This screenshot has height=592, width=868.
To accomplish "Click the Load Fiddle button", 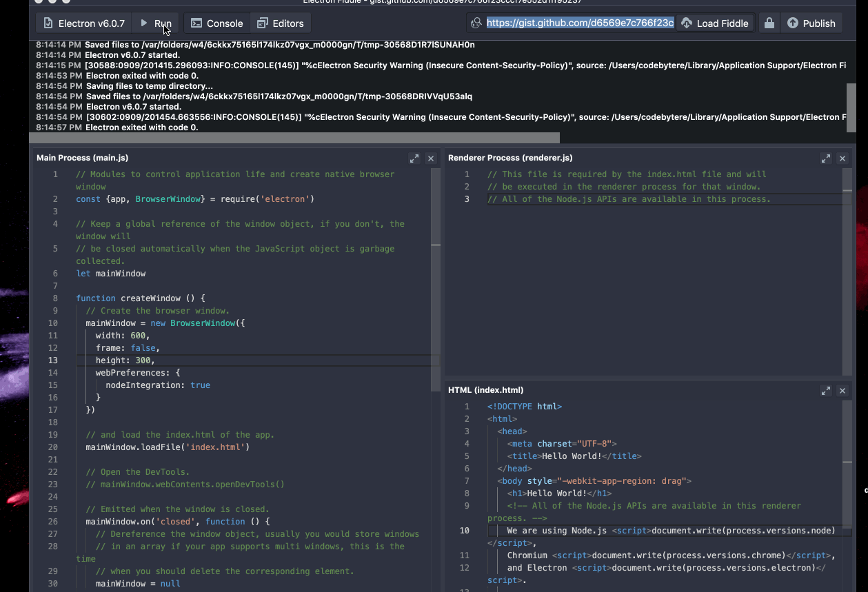I will pyautogui.click(x=715, y=23).
